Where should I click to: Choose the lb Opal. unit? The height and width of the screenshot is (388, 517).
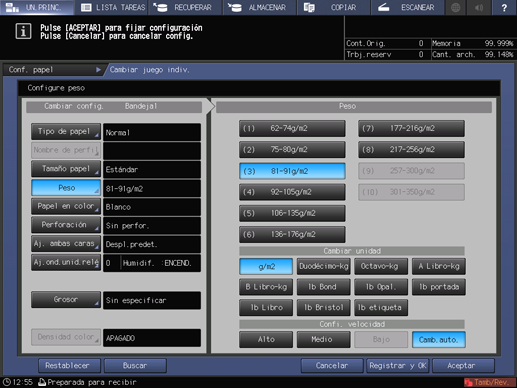pos(381,287)
